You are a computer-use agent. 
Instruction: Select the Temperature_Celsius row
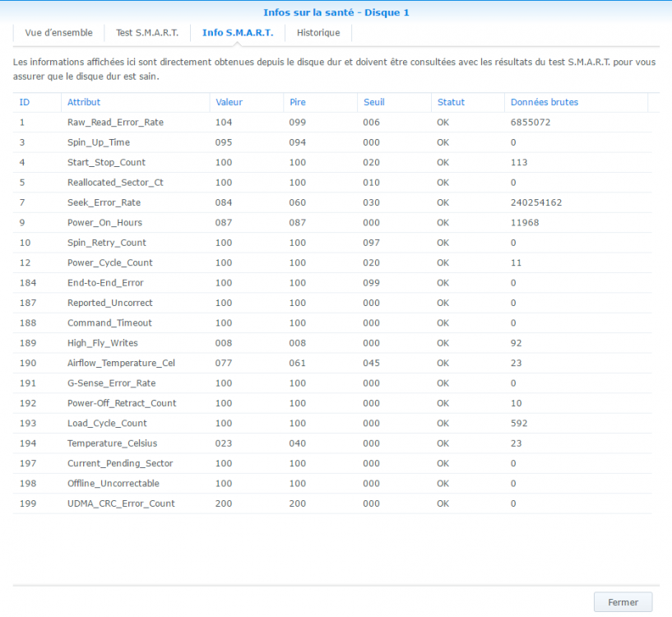coord(112,443)
